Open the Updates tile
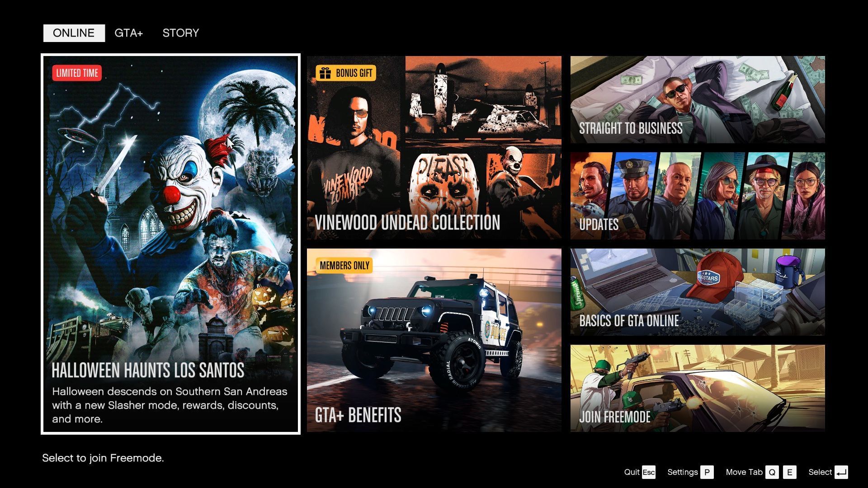 pos(697,196)
